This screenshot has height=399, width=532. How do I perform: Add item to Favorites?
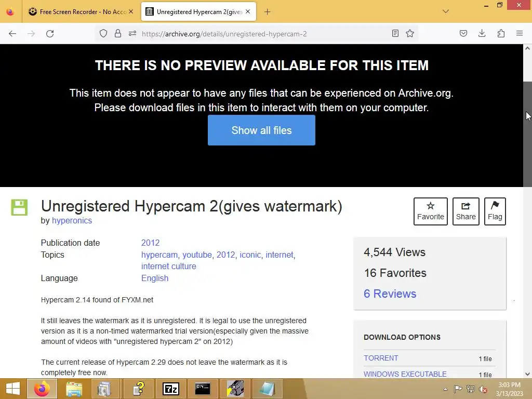pyautogui.click(x=431, y=211)
